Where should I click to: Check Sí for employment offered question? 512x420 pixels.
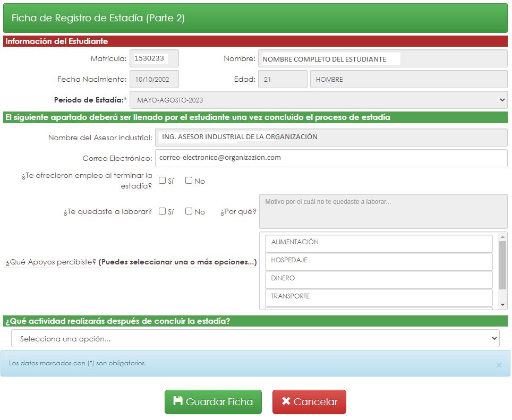coord(163,181)
